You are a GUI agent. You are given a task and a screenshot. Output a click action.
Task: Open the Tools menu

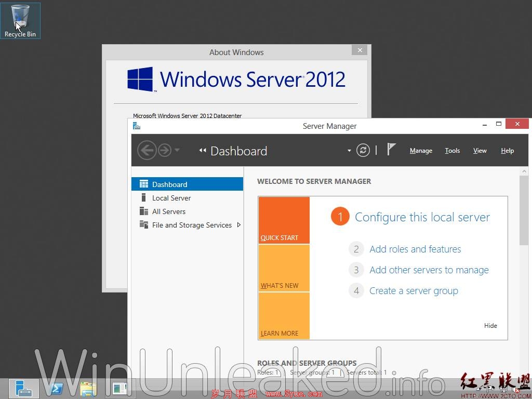tap(453, 151)
